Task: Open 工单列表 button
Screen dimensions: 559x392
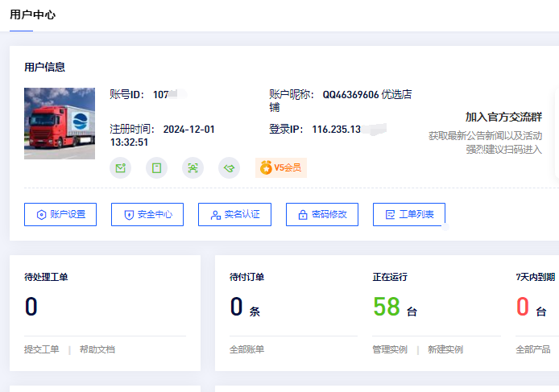Action: tap(409, 215)
